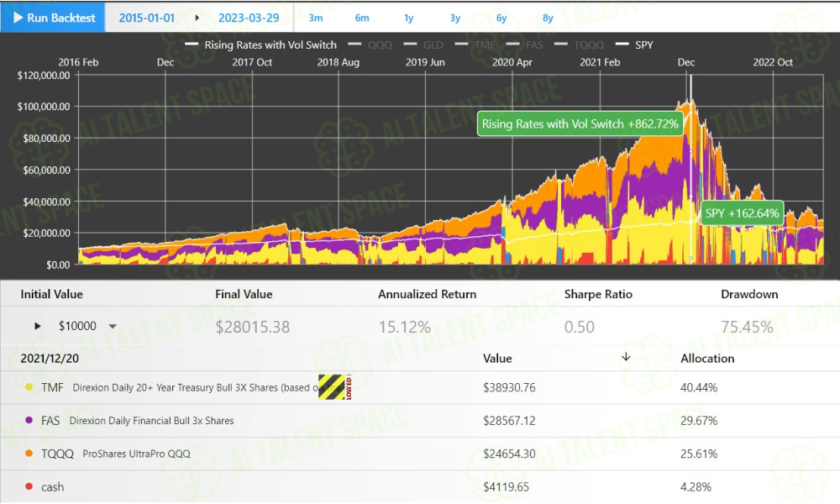Click the yellow TMF color dot
This screenshot has height=504, width=840.
tap(29, 386)
